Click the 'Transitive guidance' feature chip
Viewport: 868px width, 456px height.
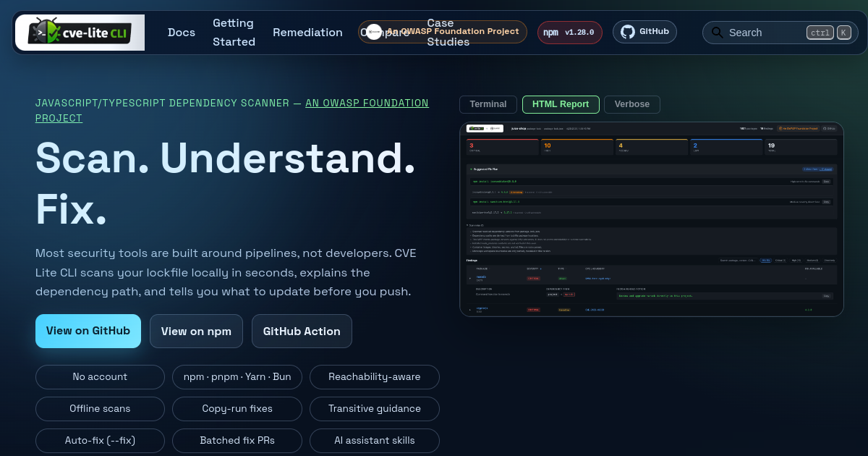(375, 409)
